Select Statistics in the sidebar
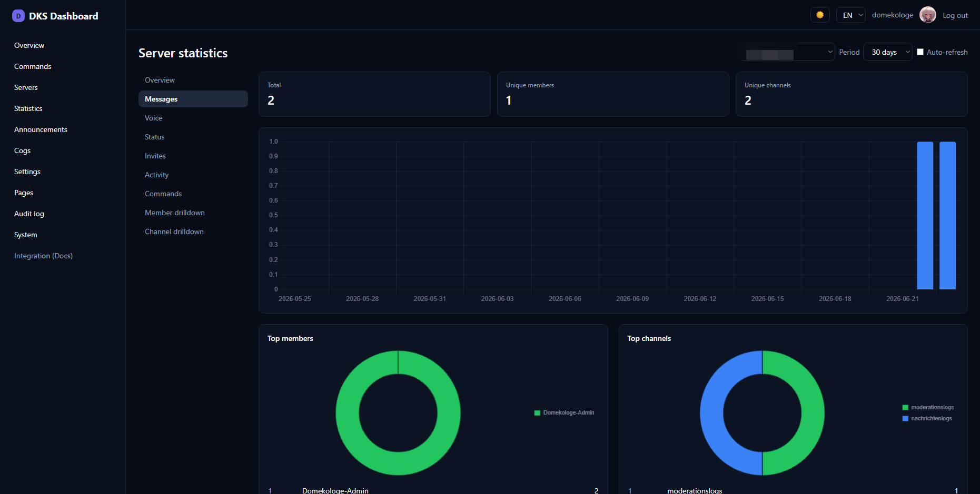Image resolution: width=980 pixels, height=494 pixels. (28, 108)
